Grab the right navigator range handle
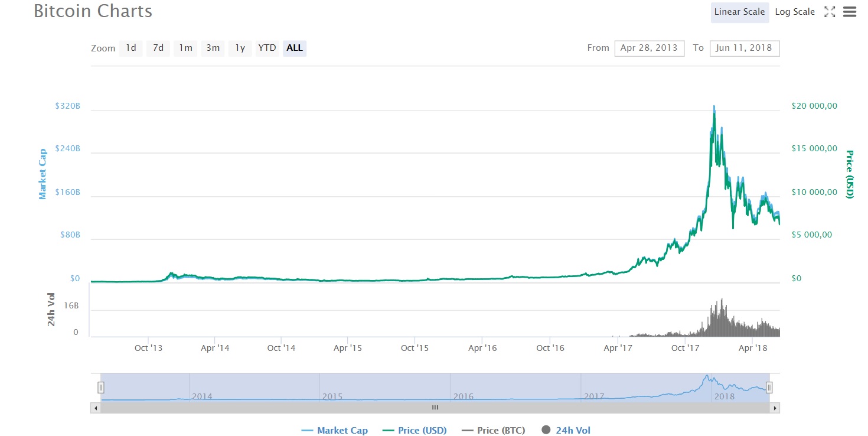The image size is (868, 436). click(x=769, y=388)
